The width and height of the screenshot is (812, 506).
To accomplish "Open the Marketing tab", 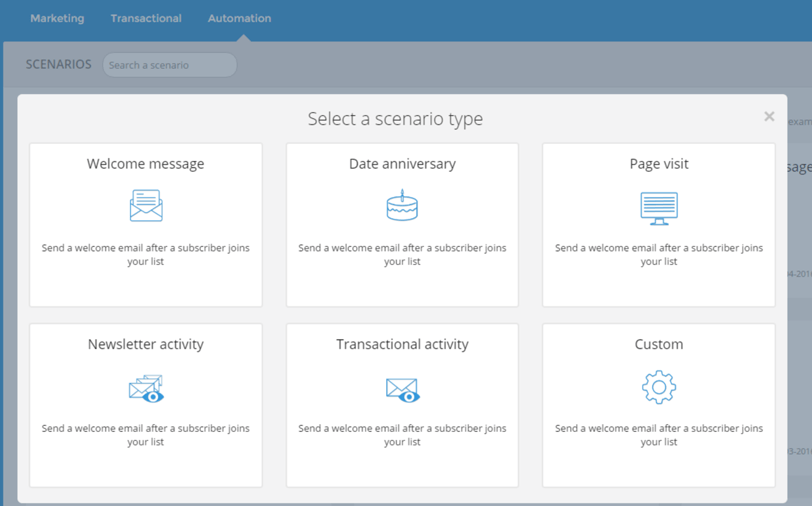I will coord(57,18).
